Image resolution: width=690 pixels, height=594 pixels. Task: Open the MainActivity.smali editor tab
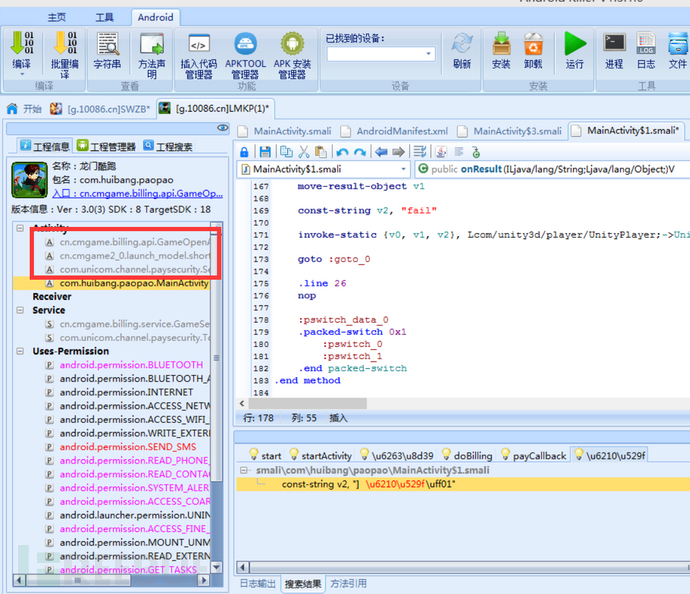click(285, 131)
